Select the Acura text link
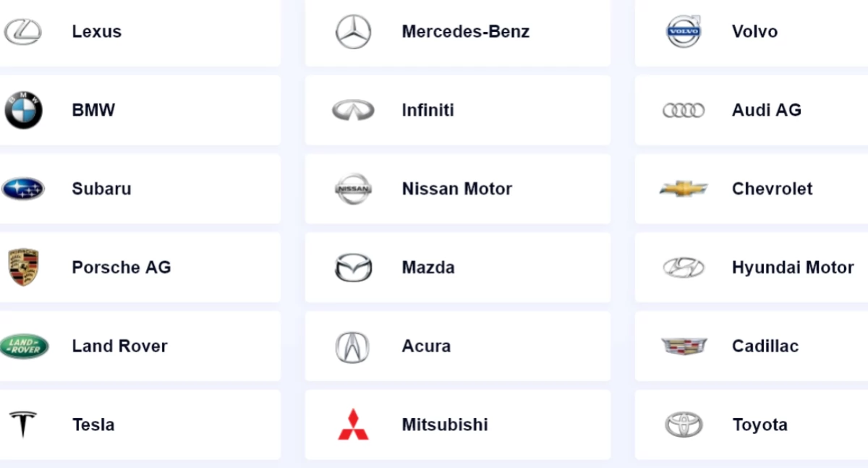This screenshot has height=468, width=868. coord(426,346)
